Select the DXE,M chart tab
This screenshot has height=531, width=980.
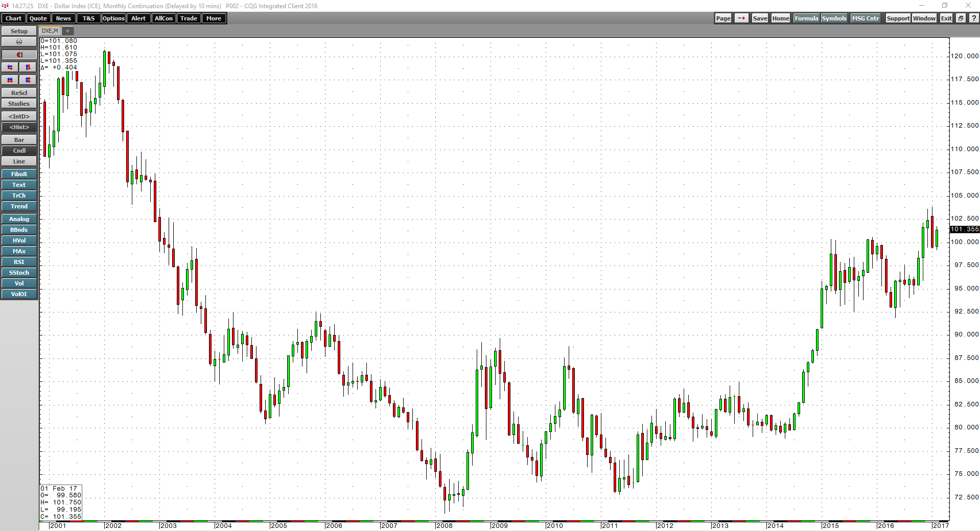pos(50,31)
